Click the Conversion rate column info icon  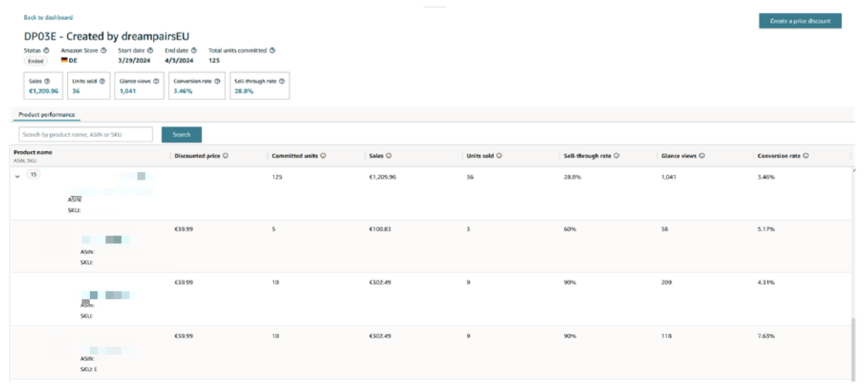(806, 156)
